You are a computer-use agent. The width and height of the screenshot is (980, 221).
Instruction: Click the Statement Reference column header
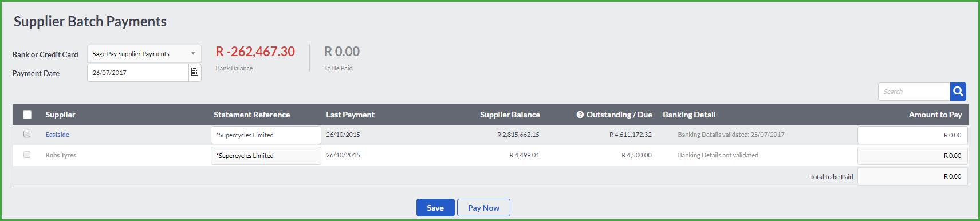[x=252, y=115]
